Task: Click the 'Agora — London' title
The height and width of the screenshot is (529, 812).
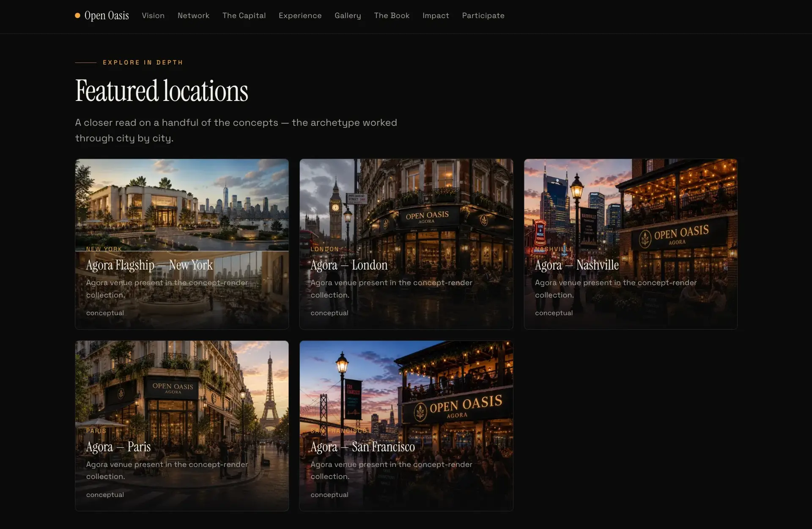Action: click(349, 265)
